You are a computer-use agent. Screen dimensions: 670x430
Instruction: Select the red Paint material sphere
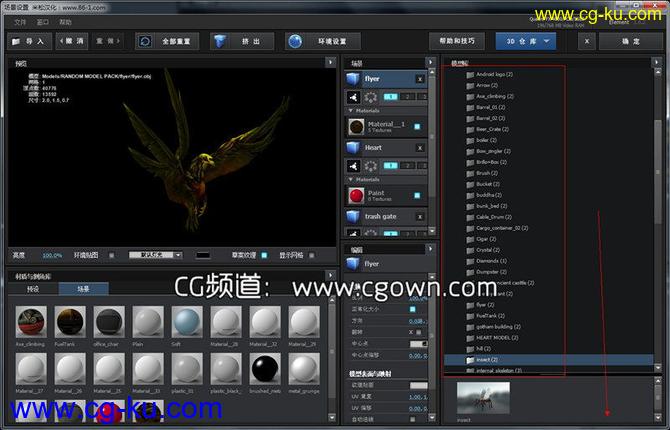coord(356,196)
